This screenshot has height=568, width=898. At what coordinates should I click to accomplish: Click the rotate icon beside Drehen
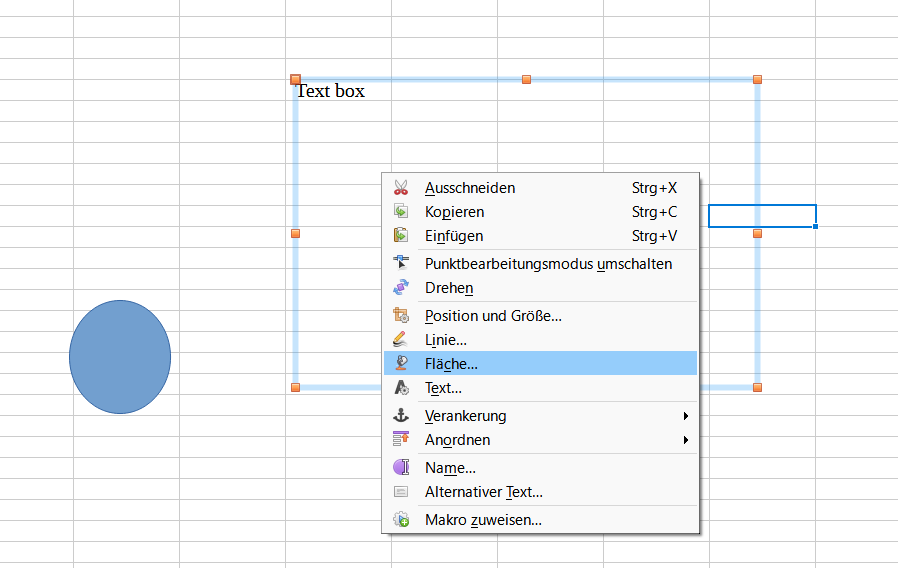pos(401,287)
